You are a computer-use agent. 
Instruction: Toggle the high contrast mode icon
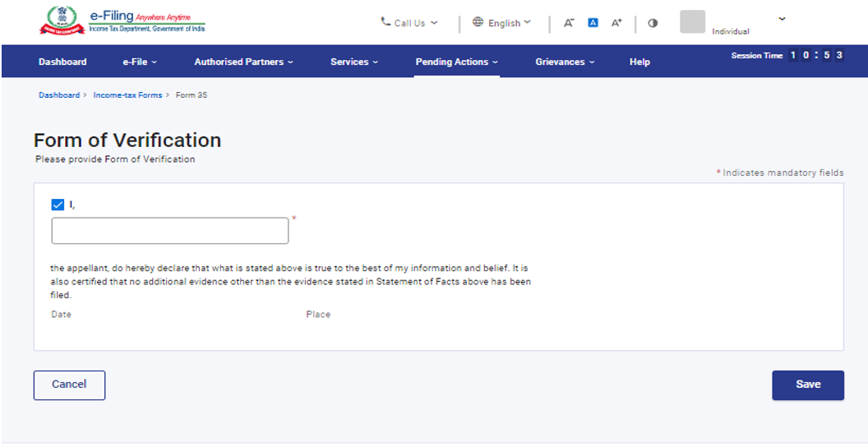click(653, 23)
